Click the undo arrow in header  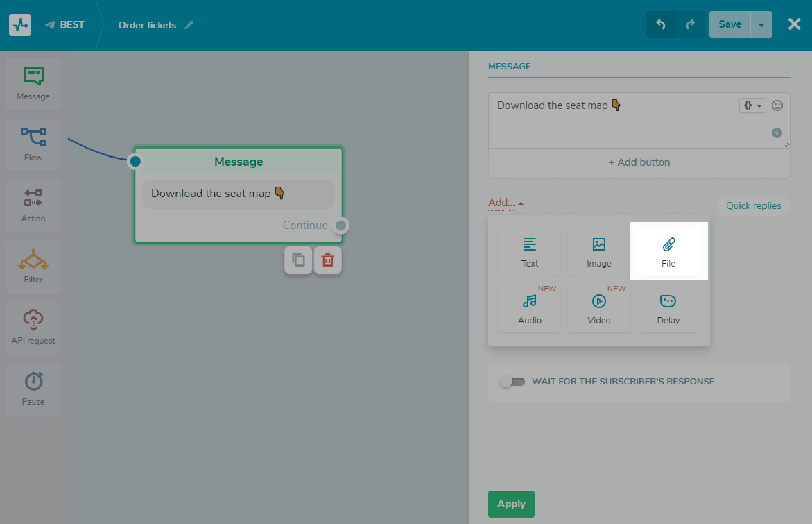click(661, 24)
